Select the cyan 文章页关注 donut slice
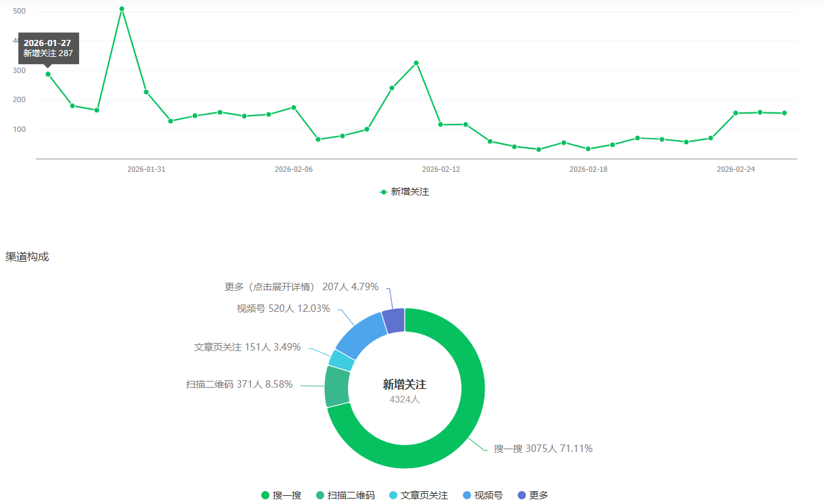This screenshot has width=823, height=504. pyautogui.click(x=342, y=360)
